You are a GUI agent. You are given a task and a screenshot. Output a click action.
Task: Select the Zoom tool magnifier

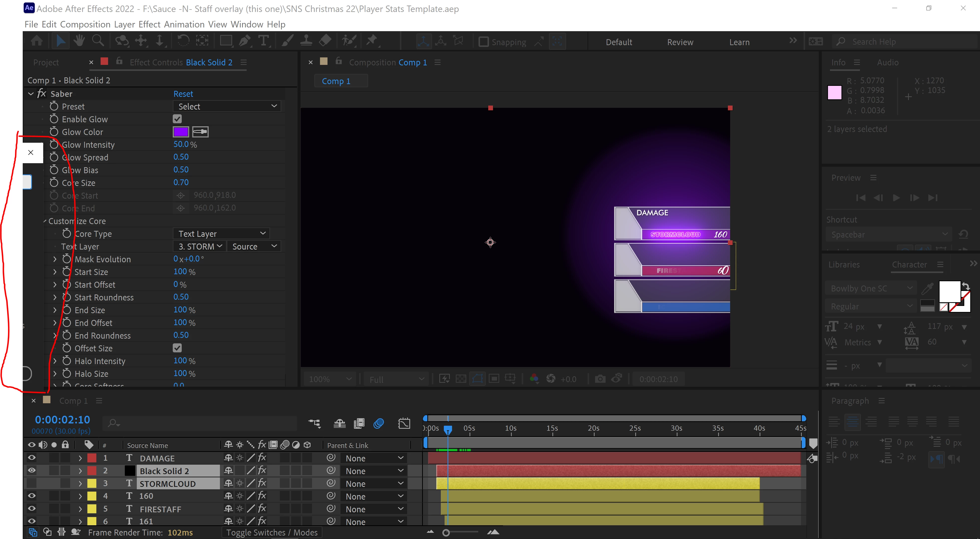98,41
